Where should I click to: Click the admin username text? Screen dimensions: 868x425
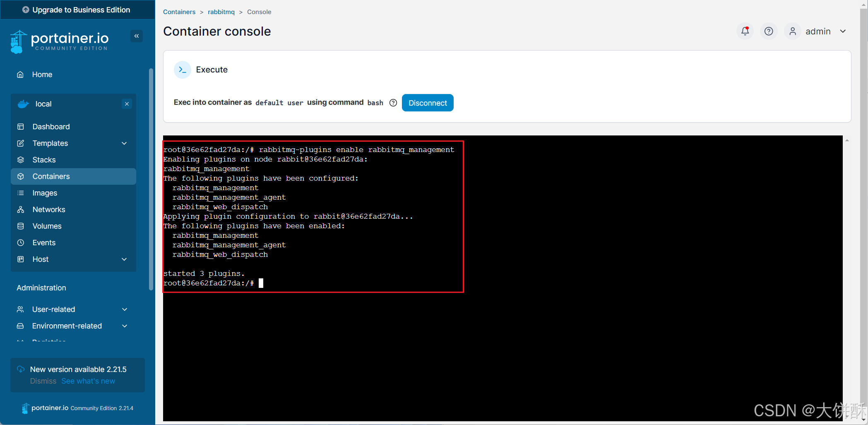[818, 31]
